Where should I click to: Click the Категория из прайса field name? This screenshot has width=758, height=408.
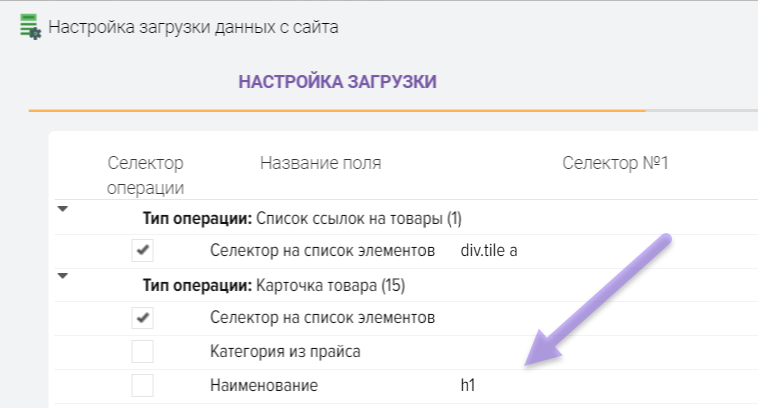coord(285,351)
